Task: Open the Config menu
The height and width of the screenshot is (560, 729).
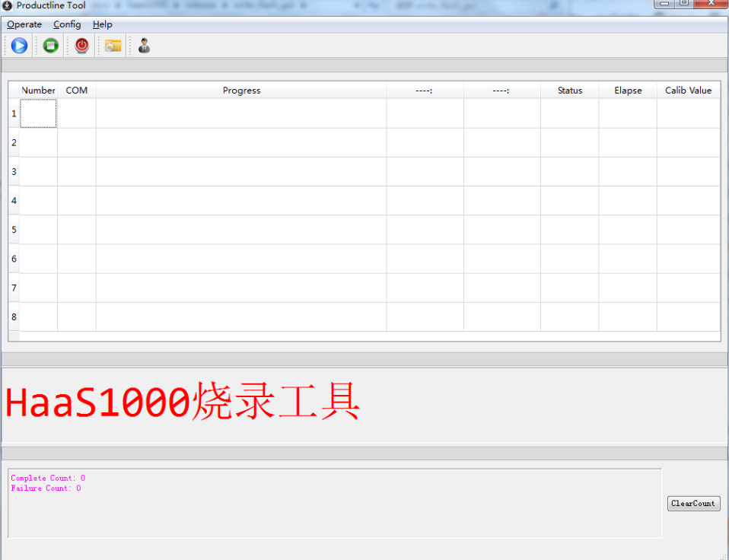Action: (67, 24)
